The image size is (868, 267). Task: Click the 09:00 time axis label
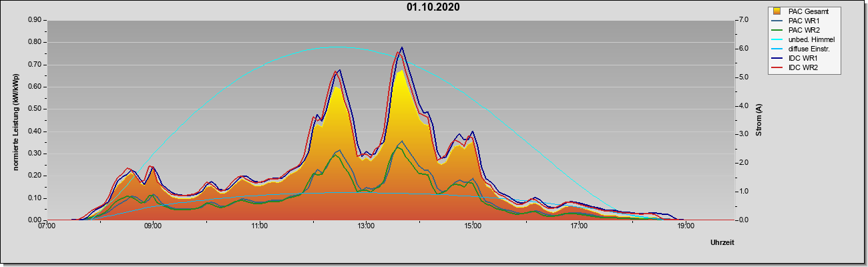click(x=153, y=226)
